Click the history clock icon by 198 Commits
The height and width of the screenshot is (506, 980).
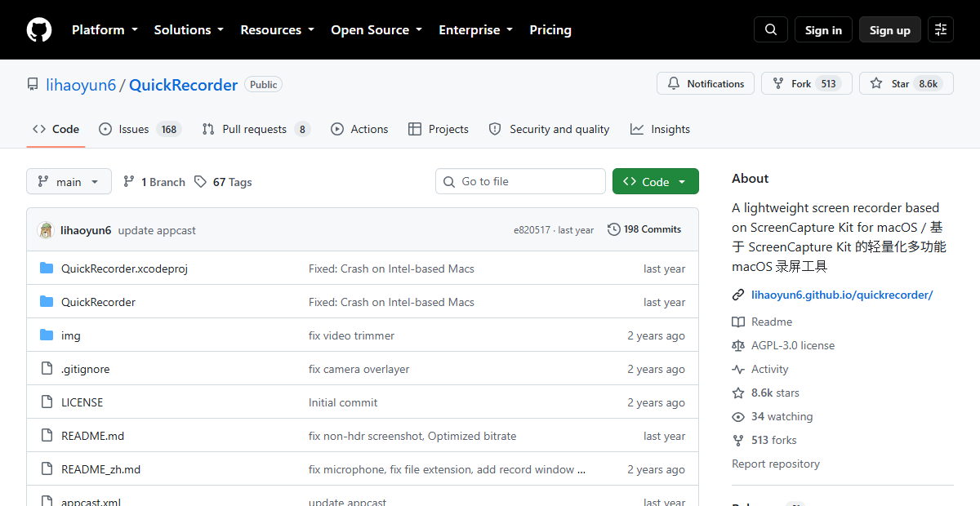pos(614,229)
